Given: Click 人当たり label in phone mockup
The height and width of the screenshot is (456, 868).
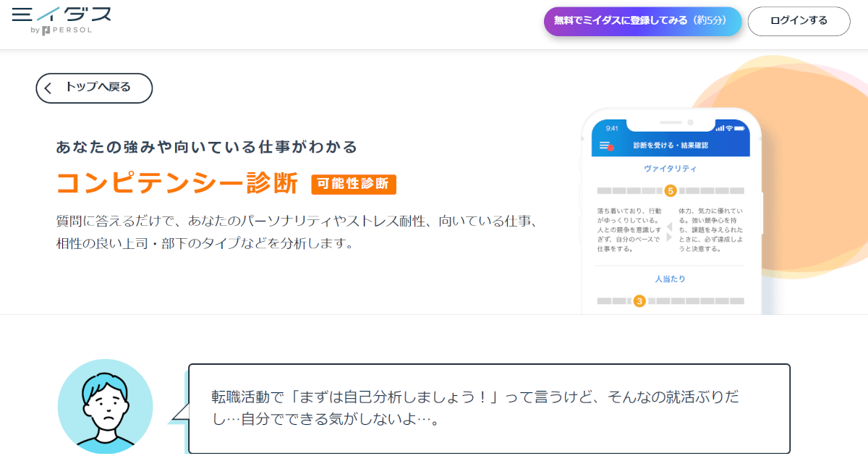Looking at the screenshot, I should click(x=671, y=279).
